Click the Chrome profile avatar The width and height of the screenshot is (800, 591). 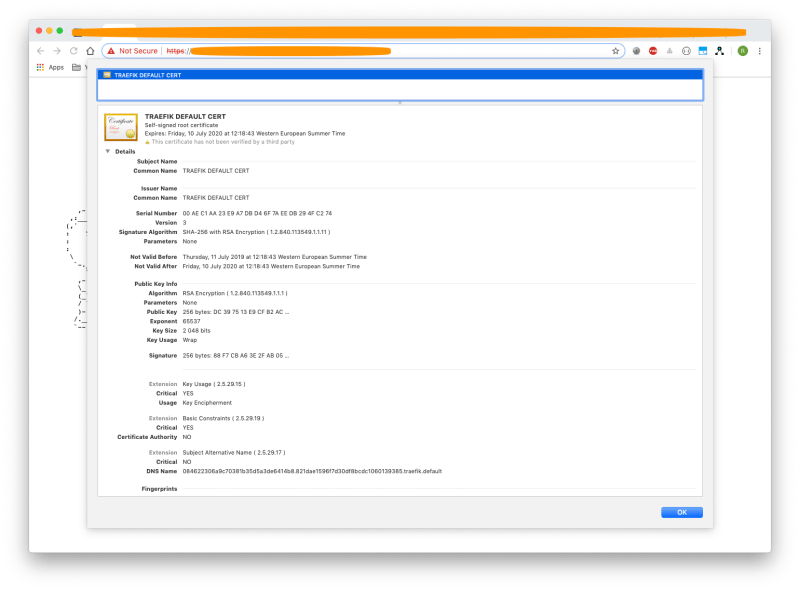(741, 48)
